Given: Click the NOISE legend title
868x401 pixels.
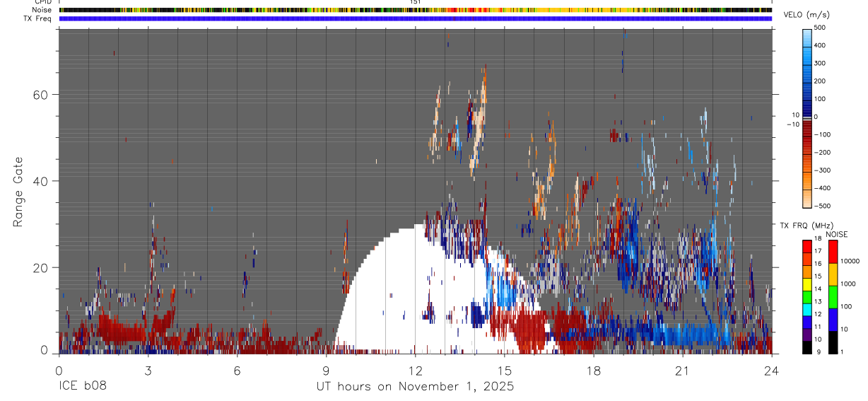Looking at the screenshot, I should 837,234.
